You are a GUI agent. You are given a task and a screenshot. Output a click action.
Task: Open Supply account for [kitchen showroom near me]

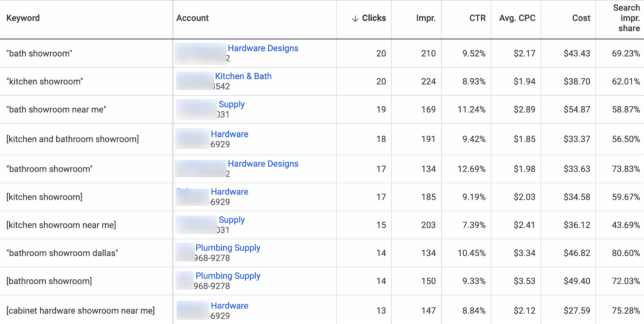pyautogui.click(x=232, y=220)
